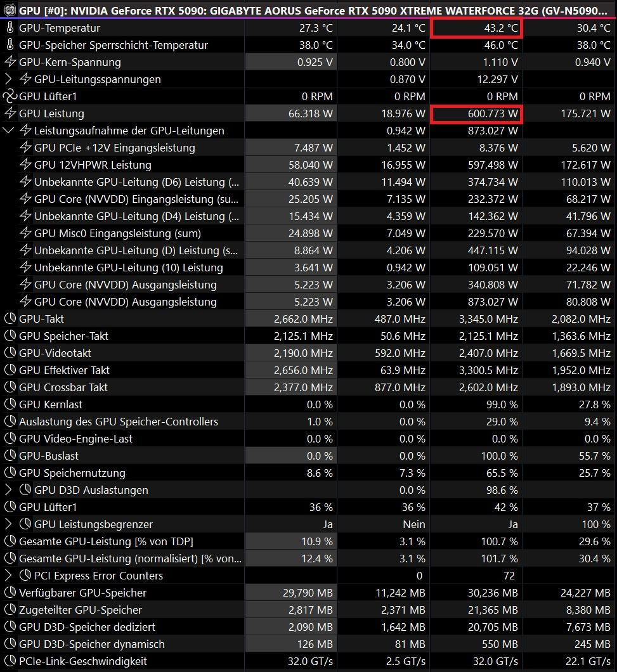The height and width of the screenshot is (672, 617).
Task: Expand the GPU D3D Auslastungen group
Action: pyautogui.click(x=8, y=490)
